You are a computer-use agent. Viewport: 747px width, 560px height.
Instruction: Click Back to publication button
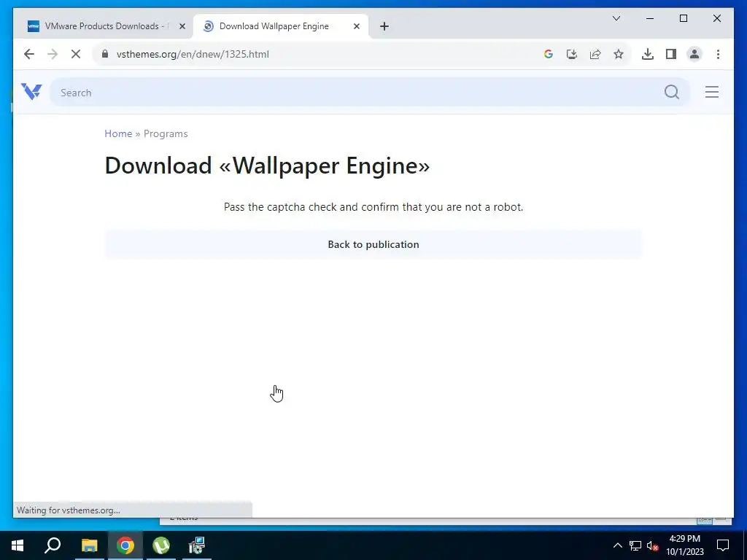pos(373,244)
